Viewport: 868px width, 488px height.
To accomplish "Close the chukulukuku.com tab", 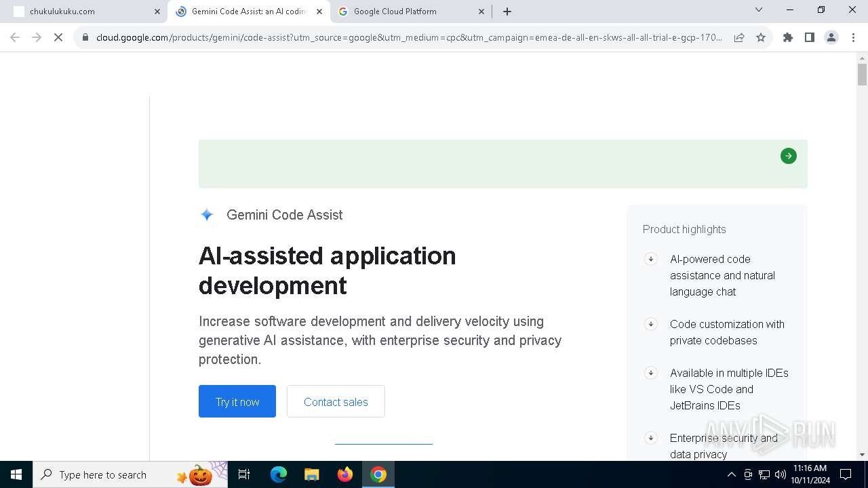I will 157,12.
